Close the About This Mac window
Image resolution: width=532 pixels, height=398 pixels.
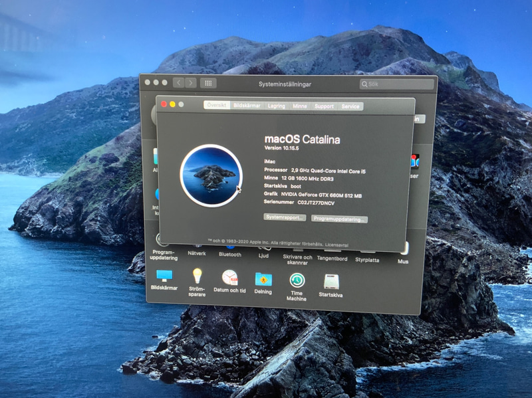point(164,104)
